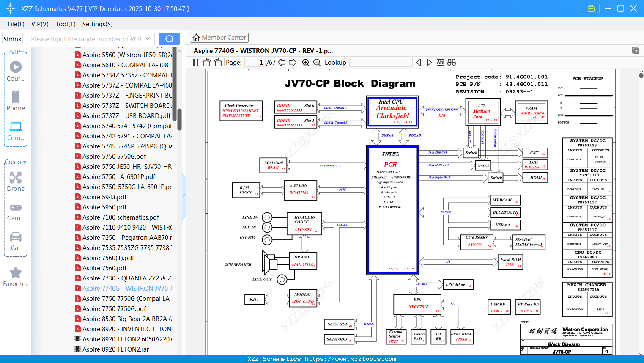The height and width of the screenshot is (363, 644).
Task: Rotate the page counterclockwise
Action: click(x=207, y=63)
